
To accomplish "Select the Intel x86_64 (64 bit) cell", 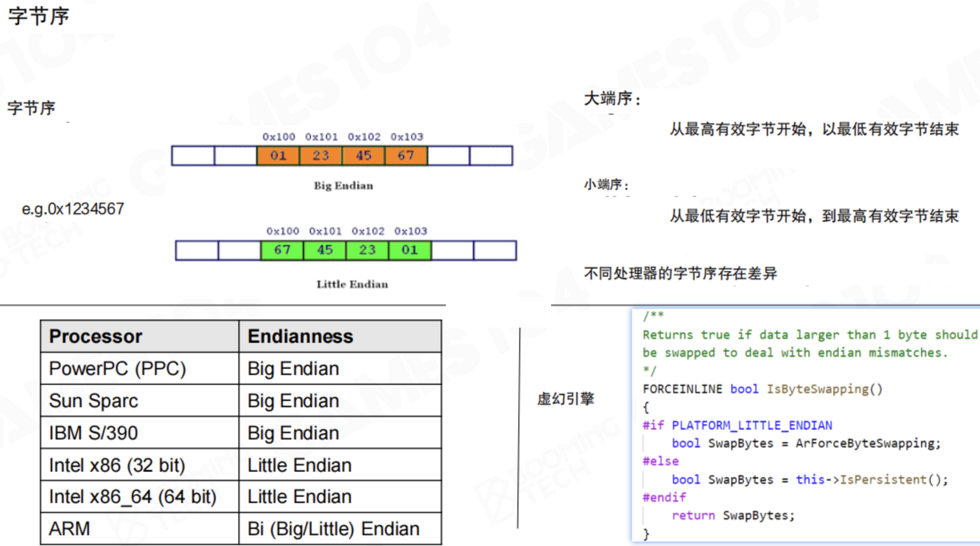I will pos(132,497).
